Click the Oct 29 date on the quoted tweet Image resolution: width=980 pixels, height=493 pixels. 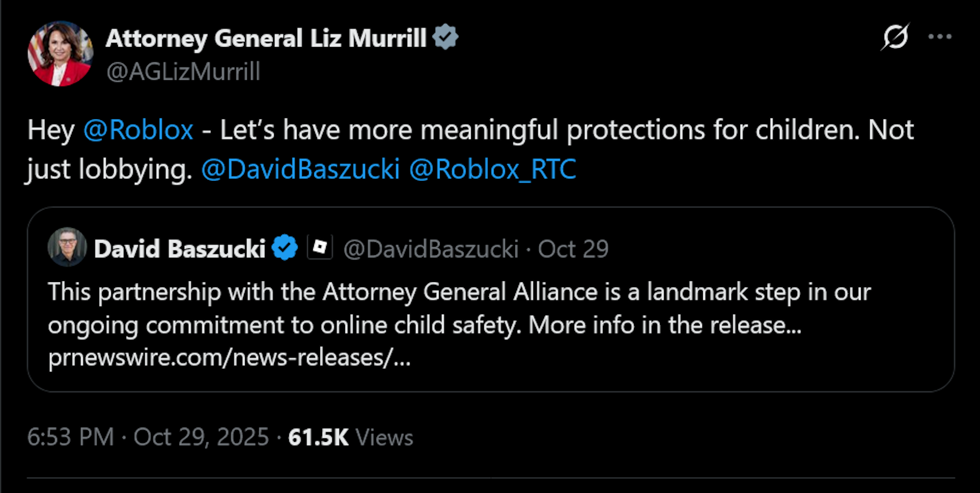click(x=573, y=248)
